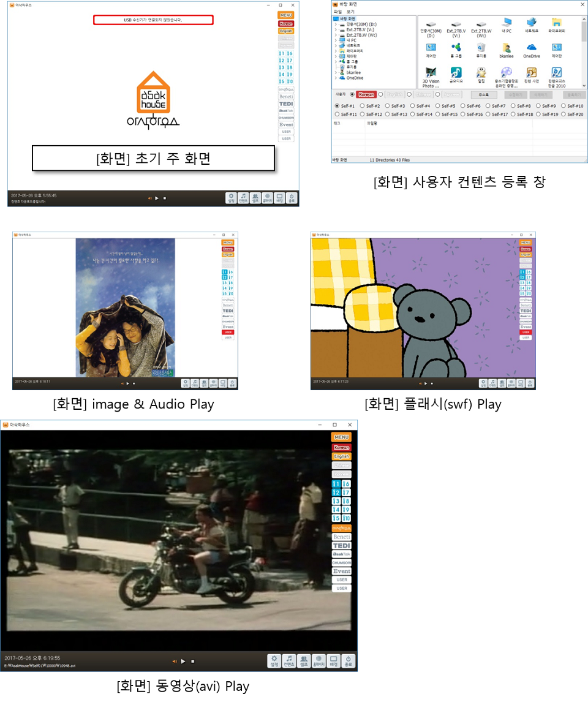Open the 파일 menu in registration window
The width and height of the screenshot is (588, 702).
pyautogui.click(x=337, y=12)
